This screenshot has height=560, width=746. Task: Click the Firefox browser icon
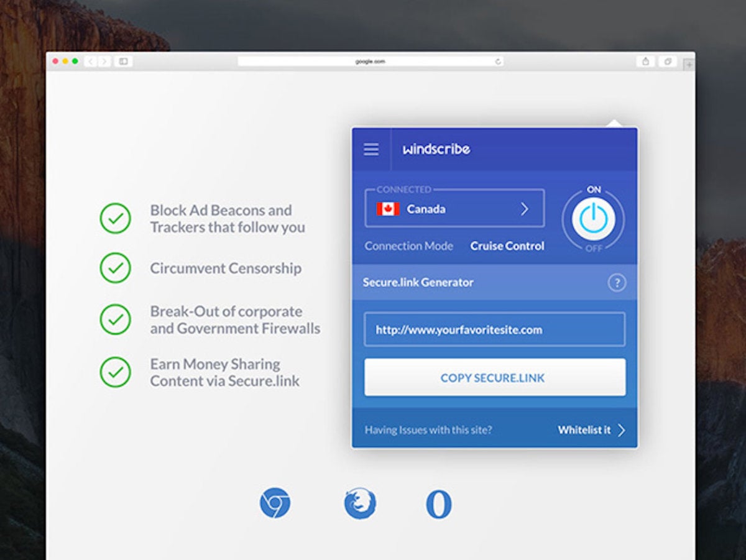(360, 503)
